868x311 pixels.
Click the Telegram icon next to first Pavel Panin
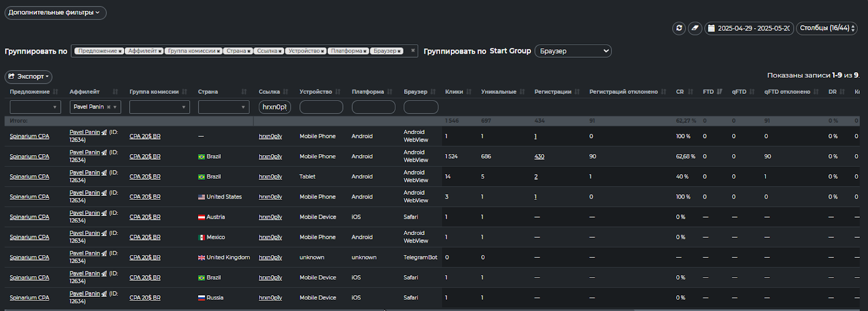(104, 132)
